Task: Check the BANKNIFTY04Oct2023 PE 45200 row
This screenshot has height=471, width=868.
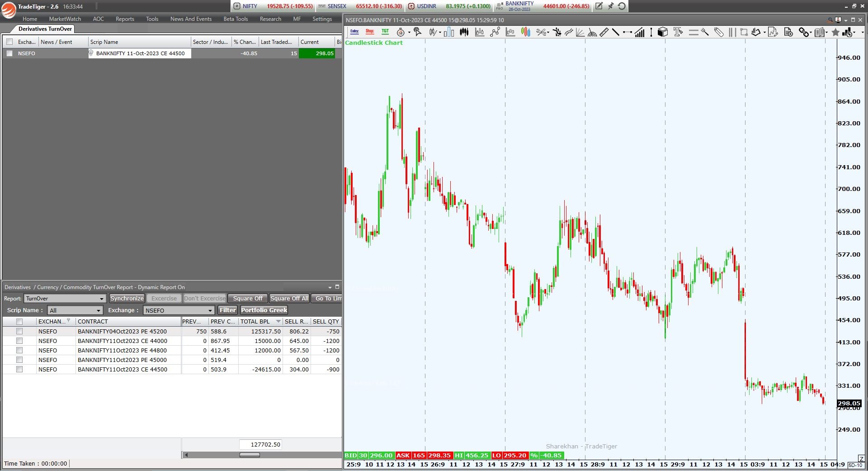Action: pos(19,331)
